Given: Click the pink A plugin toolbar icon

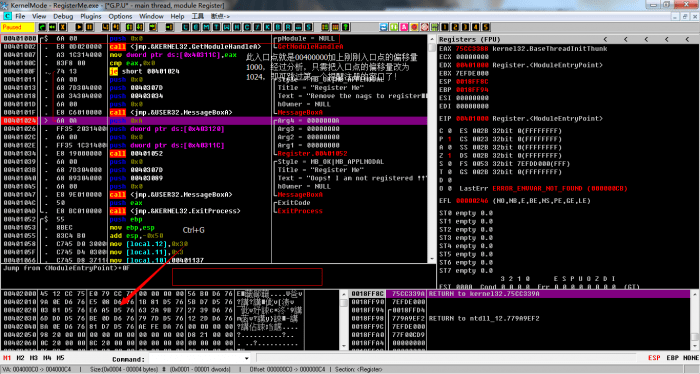Looking at the screenshot, I should pos(404,27).
